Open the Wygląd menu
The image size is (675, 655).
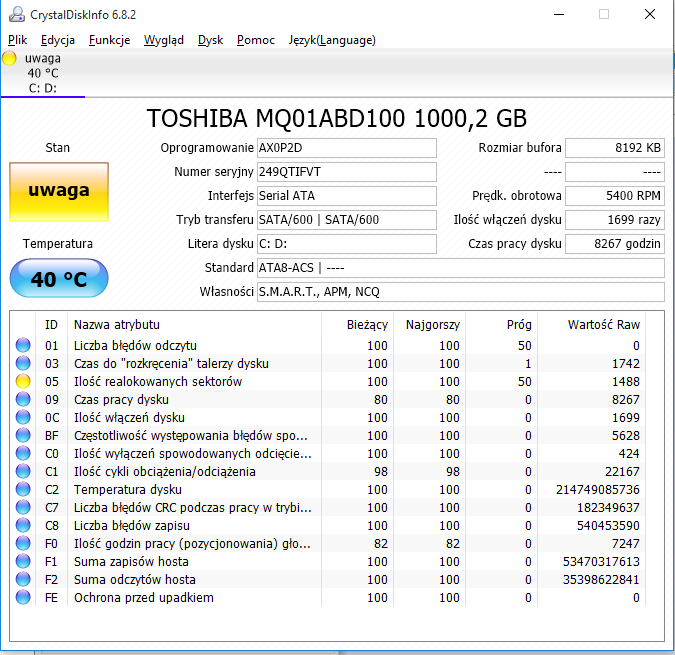click(164, 40)
